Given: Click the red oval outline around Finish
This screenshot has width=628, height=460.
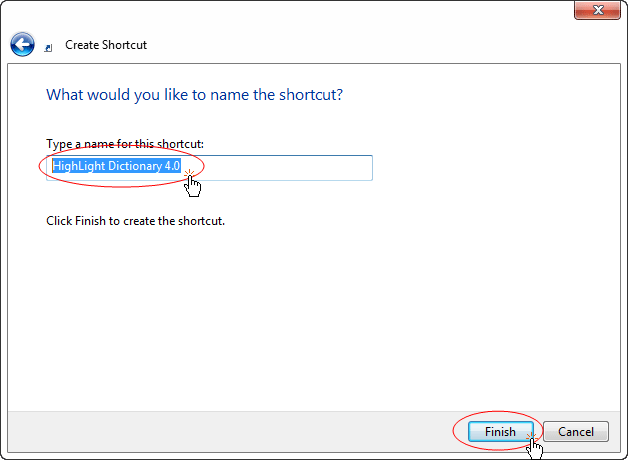Looking at the screenshot, I should point(498,412).
